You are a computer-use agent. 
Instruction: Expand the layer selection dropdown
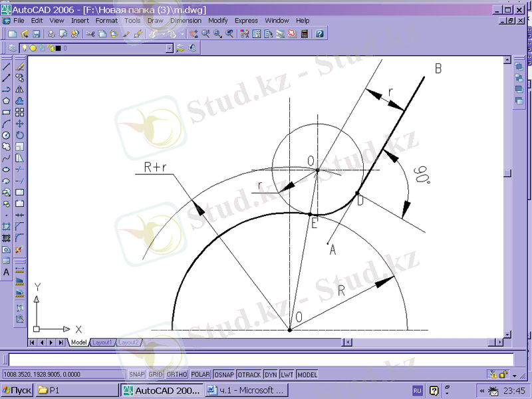pyautogui.click(x=170, y=48)
